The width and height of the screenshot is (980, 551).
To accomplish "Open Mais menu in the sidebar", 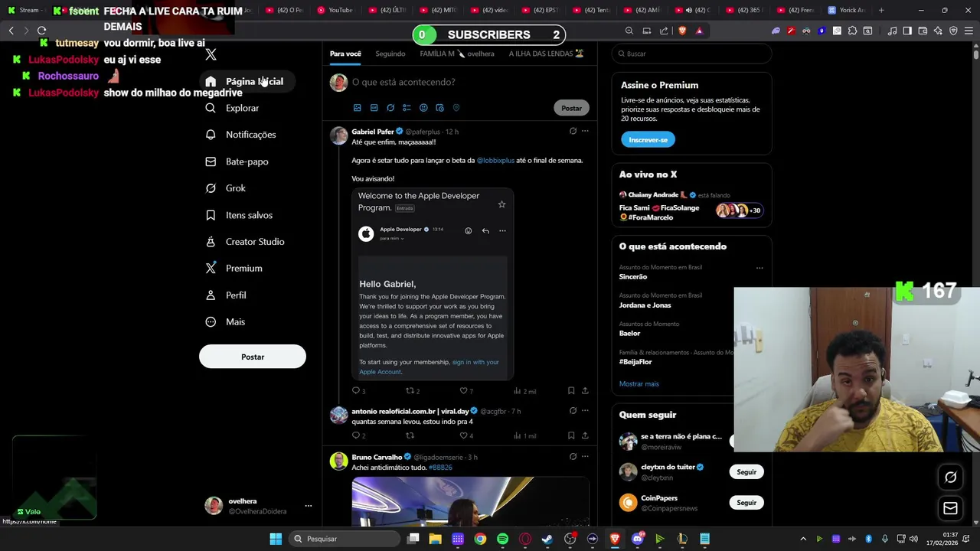I will tap(226, 322).
